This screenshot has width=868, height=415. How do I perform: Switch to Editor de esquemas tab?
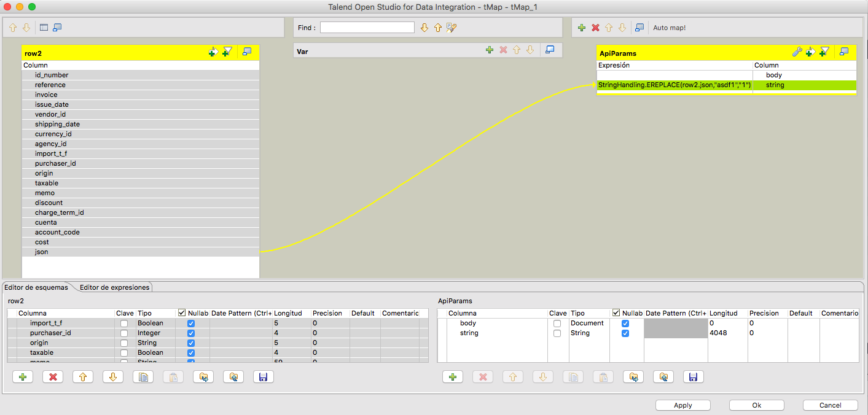coord(36,287)
